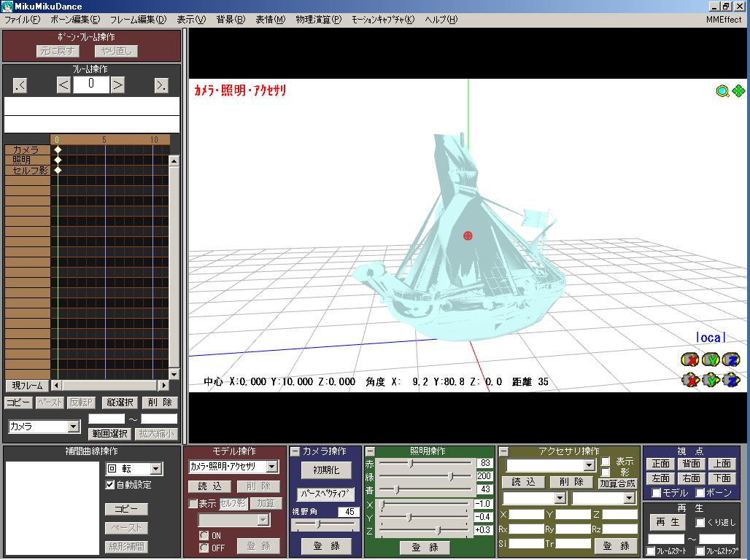The height and width of the screenshot is (560, 750).
Task: Open the 背景(B) menu
Action: (231, 20)
